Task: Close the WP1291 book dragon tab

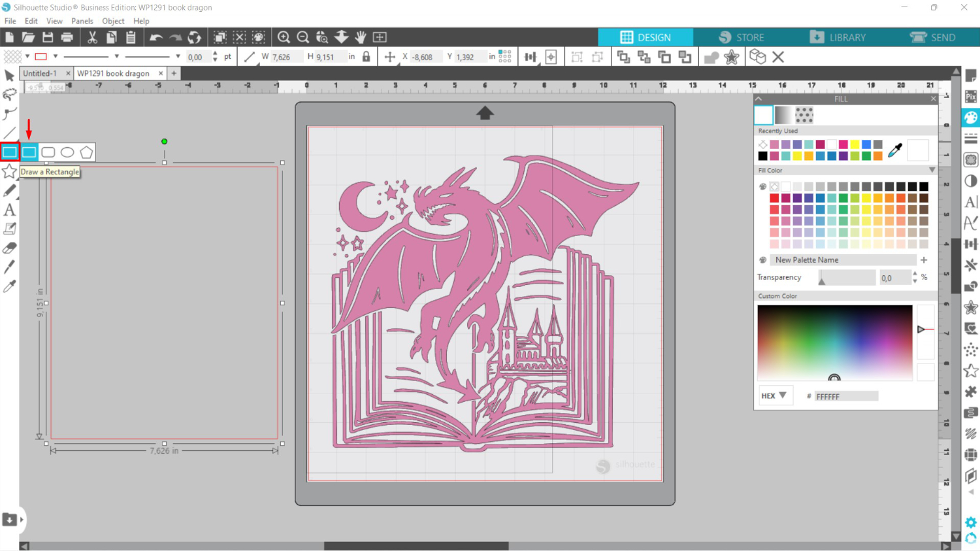Action: 161,73
